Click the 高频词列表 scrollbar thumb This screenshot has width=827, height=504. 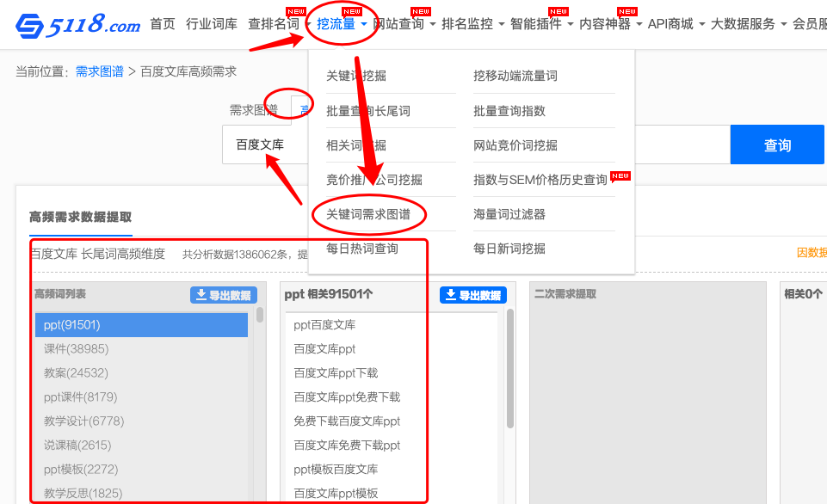260,315
